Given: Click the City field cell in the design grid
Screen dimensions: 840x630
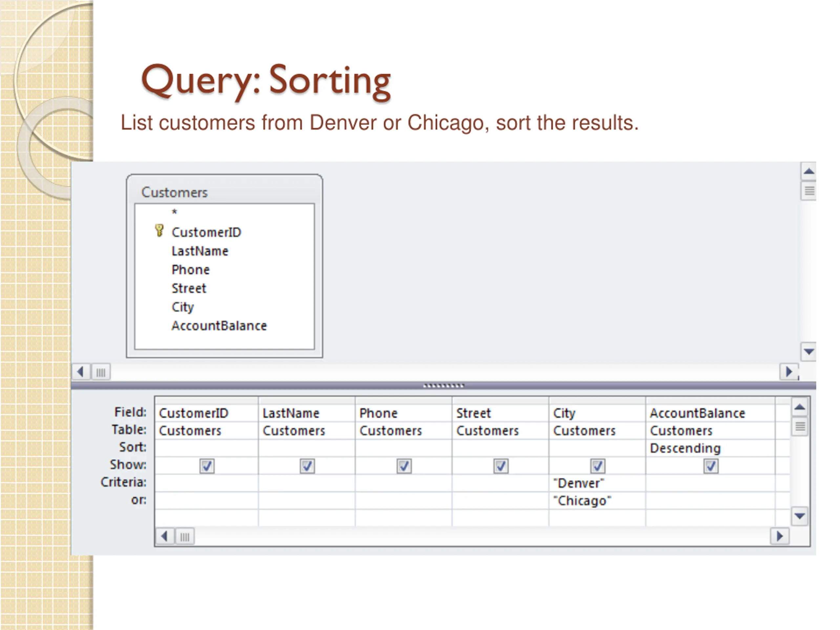Looking at the screenshot, I should tap(597, 413).
